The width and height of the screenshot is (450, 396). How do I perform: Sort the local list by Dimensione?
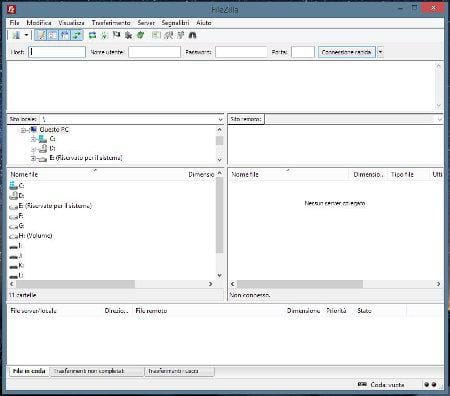[201, 174]
